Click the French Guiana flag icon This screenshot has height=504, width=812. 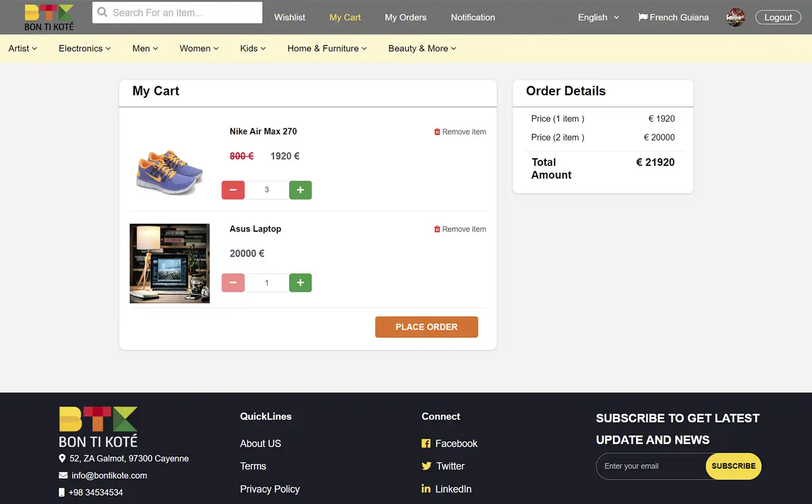pos(643,17)
